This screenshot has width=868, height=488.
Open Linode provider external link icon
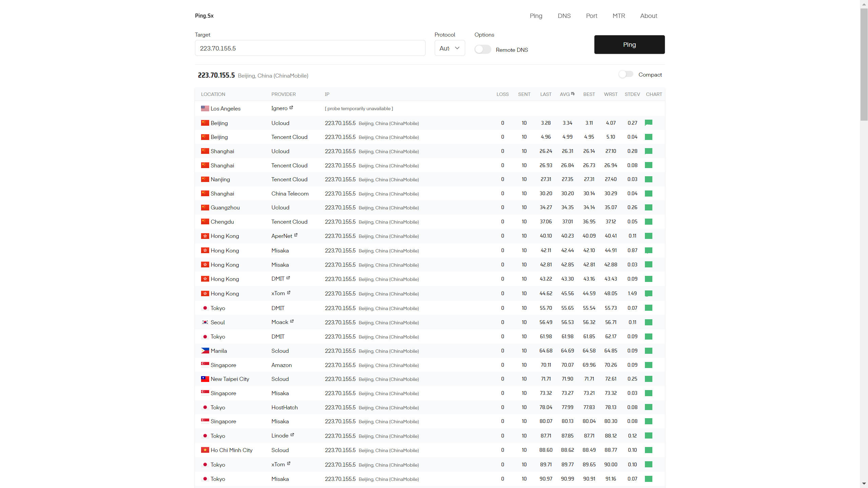point(292,435)
